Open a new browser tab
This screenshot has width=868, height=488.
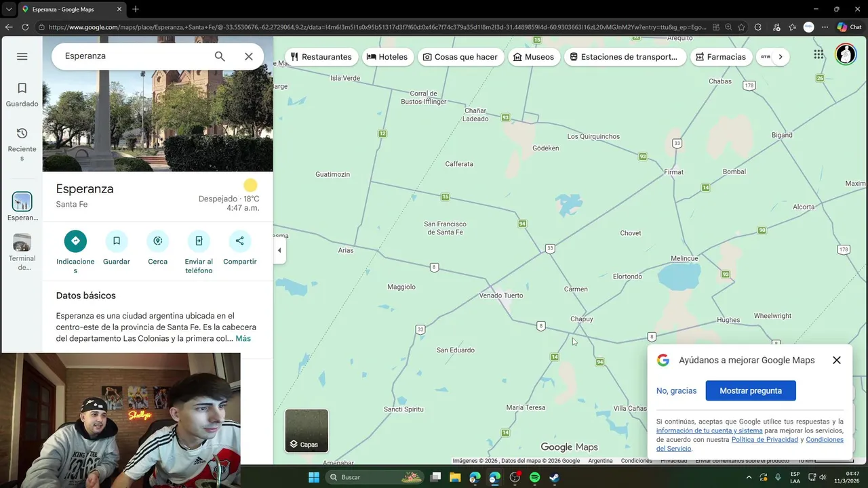click(x=136, y=9)
